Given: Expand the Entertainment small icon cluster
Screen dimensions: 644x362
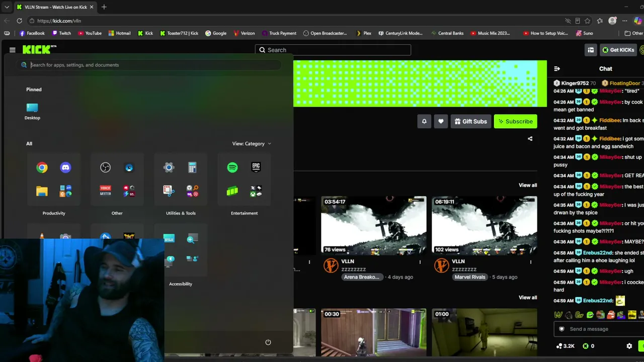Looking at the screenshot, I should point(256,191).
